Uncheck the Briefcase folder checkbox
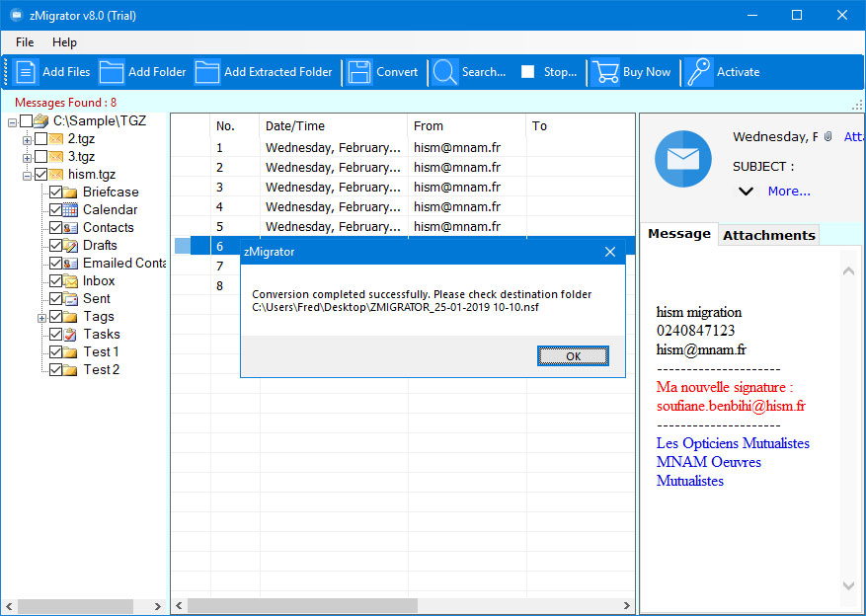Viewport: 866px width, 616px height. [x=55, y=192]
